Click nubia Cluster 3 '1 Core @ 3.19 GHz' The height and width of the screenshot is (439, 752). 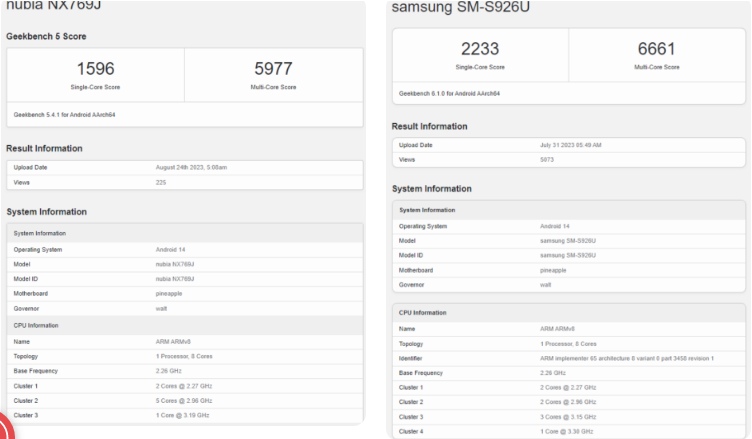click(182, 415)
